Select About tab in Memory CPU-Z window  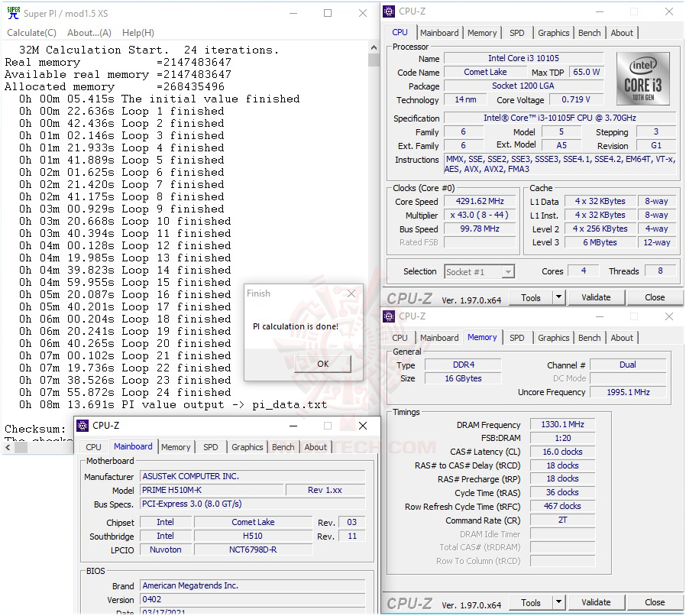pyautogui.click(x=622, y=338)
